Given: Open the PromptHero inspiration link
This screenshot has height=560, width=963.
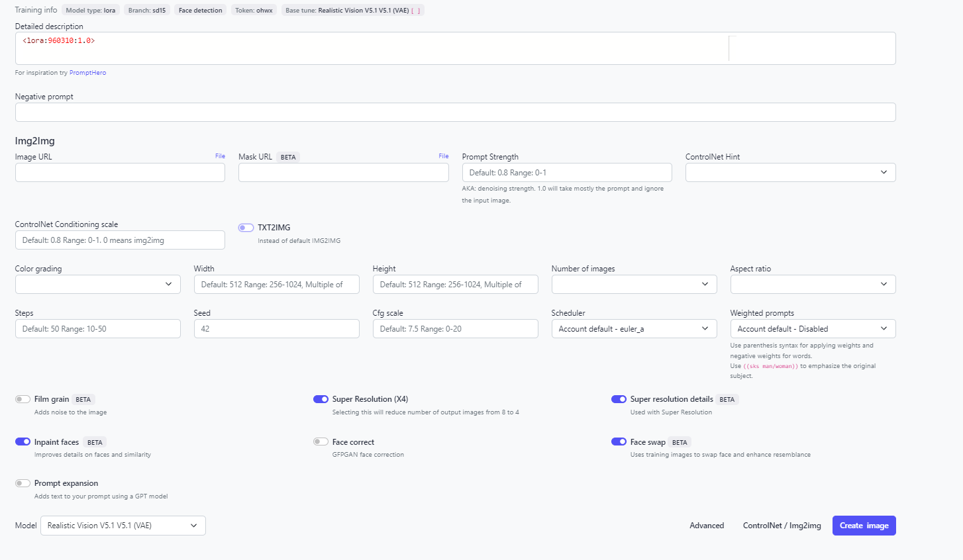Looking at the screenshot, I should 87,73.
